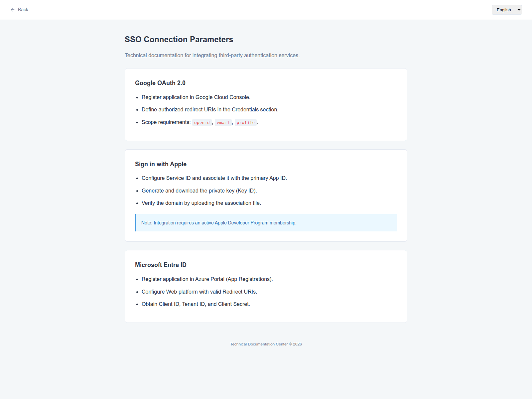Click the back arrow icon

[13, 10]
